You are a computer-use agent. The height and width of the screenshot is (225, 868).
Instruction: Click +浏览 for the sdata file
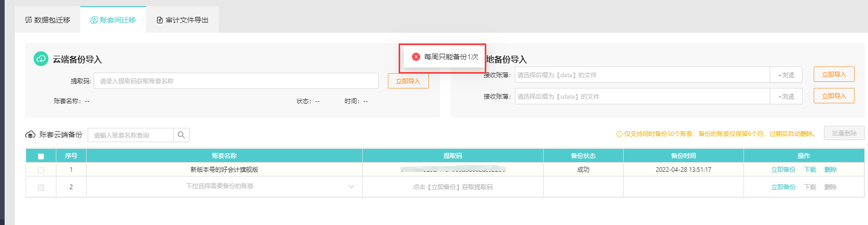786,97
